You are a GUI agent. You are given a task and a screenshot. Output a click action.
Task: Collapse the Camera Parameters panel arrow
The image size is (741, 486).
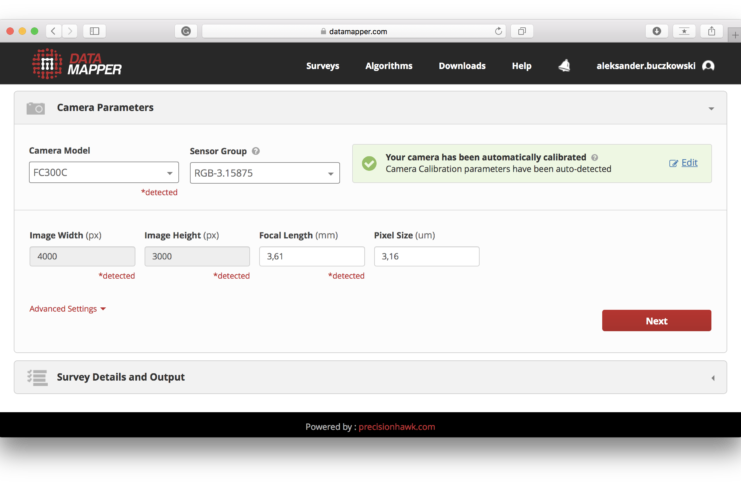click(x=711, y=108)
